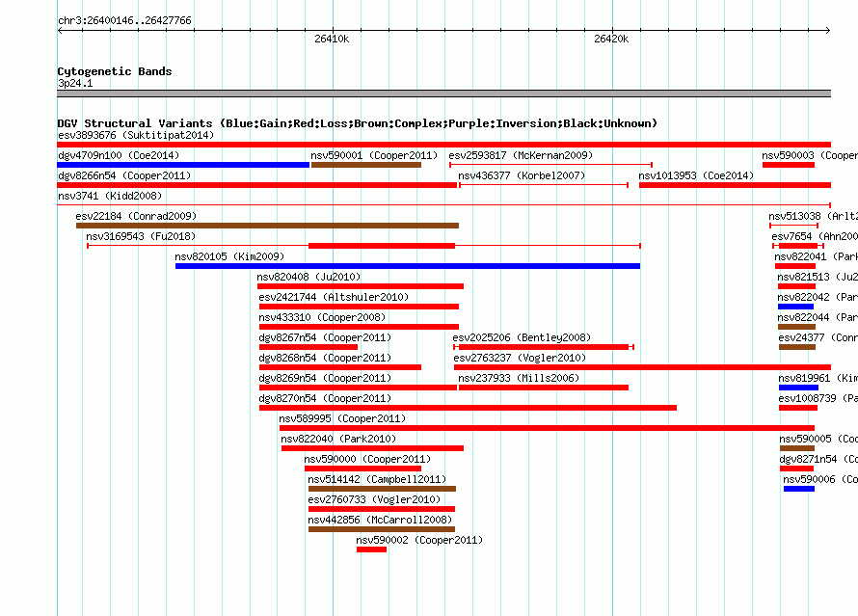Click the DGV Structural Variants track title
858x616 pixels.
(357, 123)
